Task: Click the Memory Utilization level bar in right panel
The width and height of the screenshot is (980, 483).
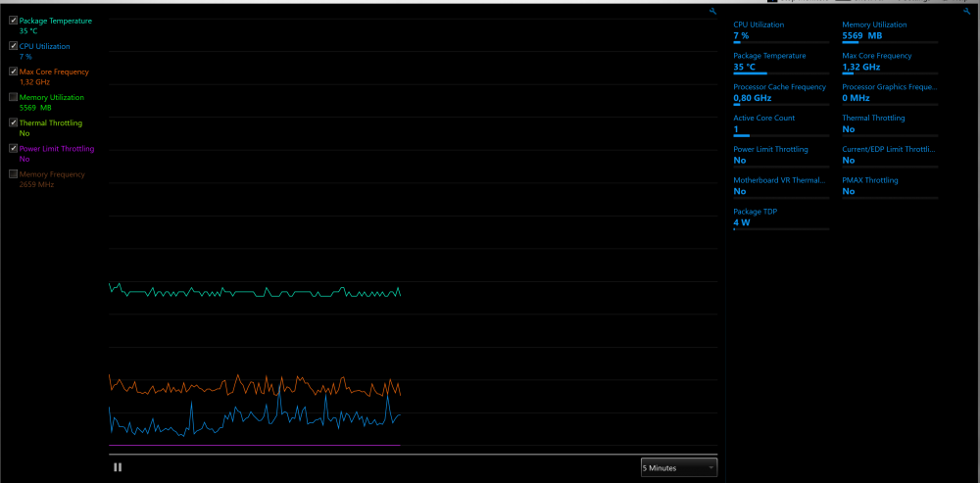Action: [x=890, y=42]
